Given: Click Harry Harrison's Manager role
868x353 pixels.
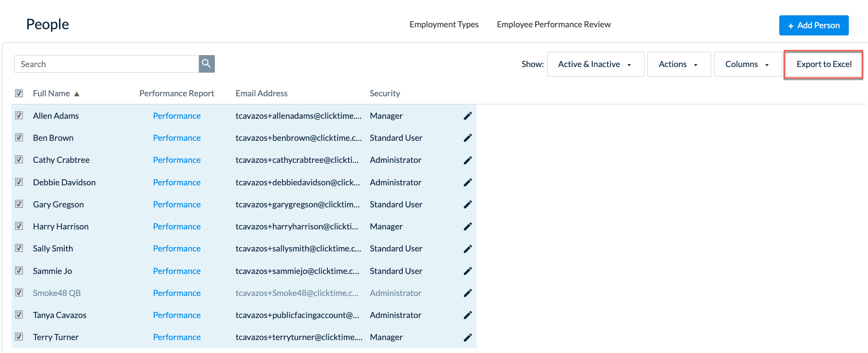Looking at the screenshot, I should pos(386,227).
